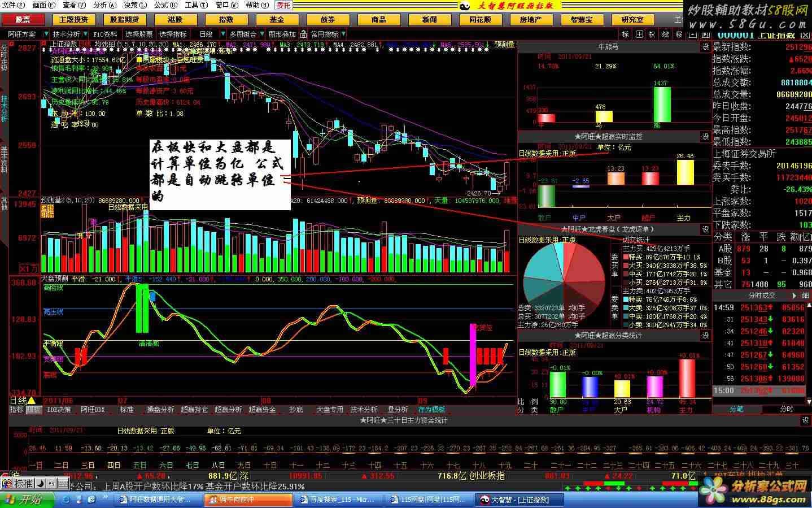Switch to the 大盘专用 indicator tab

tap(330, 409)
